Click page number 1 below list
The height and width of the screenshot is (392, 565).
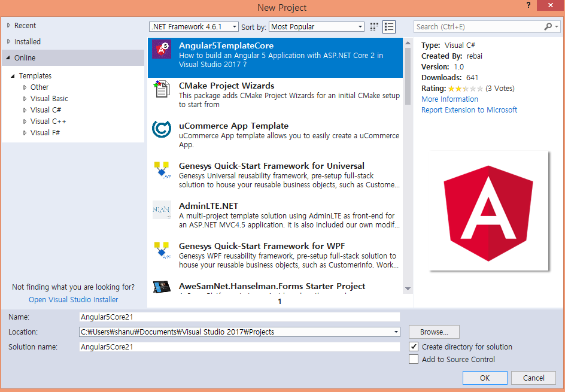(280, 301)
